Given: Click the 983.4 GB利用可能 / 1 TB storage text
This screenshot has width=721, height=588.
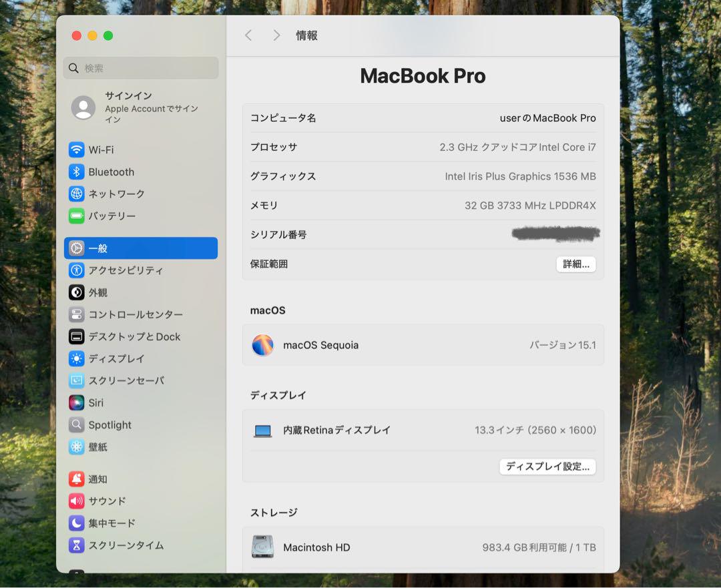Looking at the screenshot, I should point(539,547).
